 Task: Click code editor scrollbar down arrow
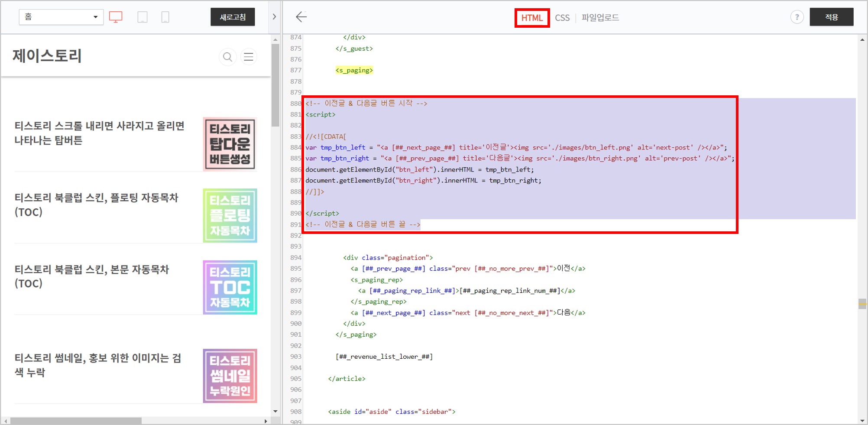click(862, 421)
